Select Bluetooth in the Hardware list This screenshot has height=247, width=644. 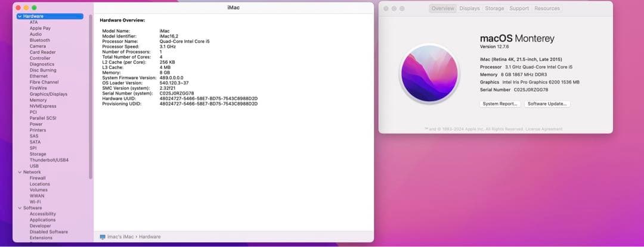point(40,40)
